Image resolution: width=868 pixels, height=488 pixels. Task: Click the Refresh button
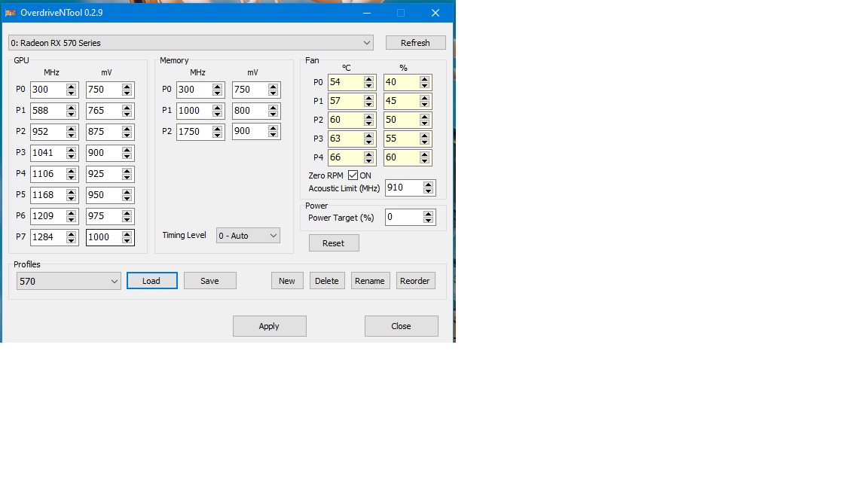pos(415,43)
